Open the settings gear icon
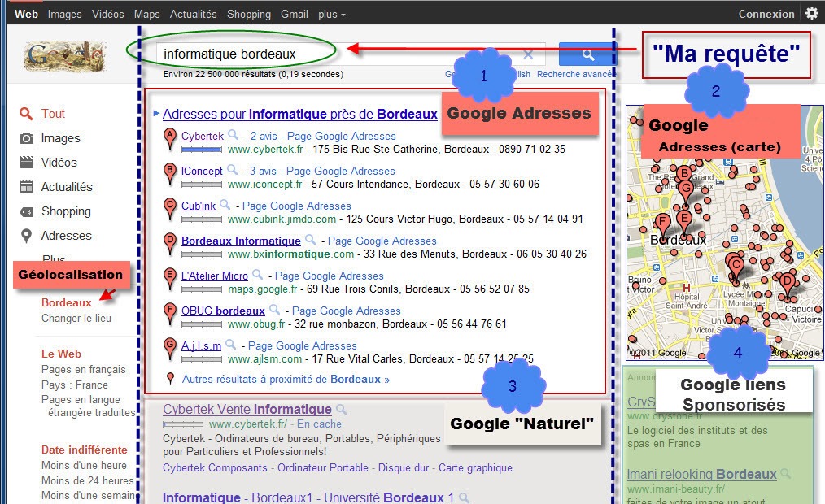 (812, 13)
